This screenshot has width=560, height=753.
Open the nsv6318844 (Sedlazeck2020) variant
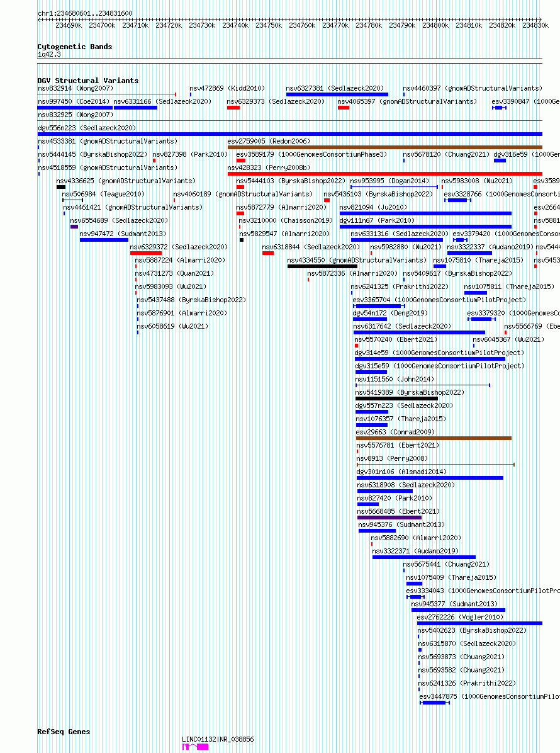pos(311,247)
